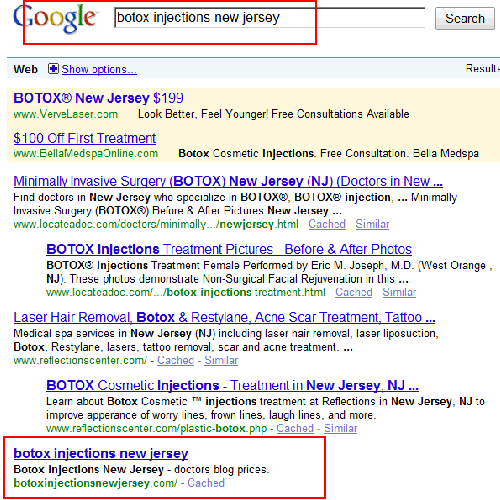Screen dimensions: 500x500
Task: Click the Google logo
Action: click(55, 19)
